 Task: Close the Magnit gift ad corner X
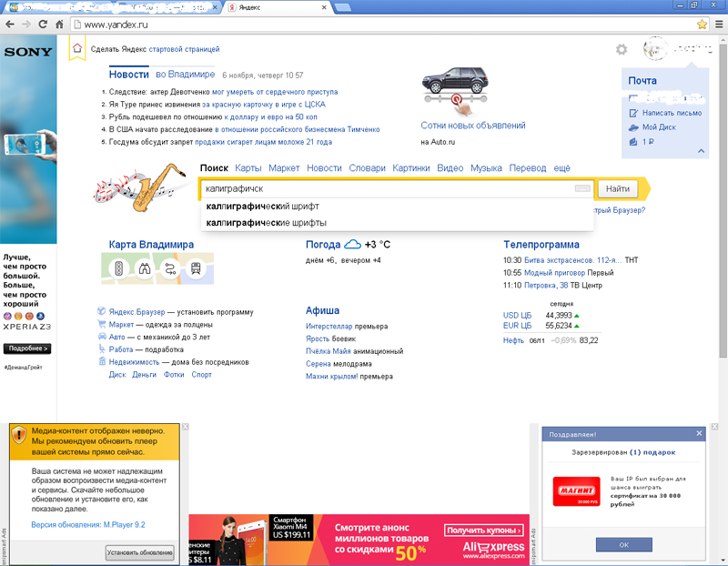(x=714, y=427)
